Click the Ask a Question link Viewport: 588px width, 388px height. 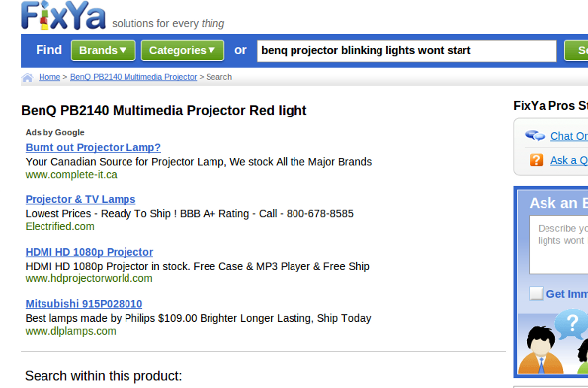569,160
